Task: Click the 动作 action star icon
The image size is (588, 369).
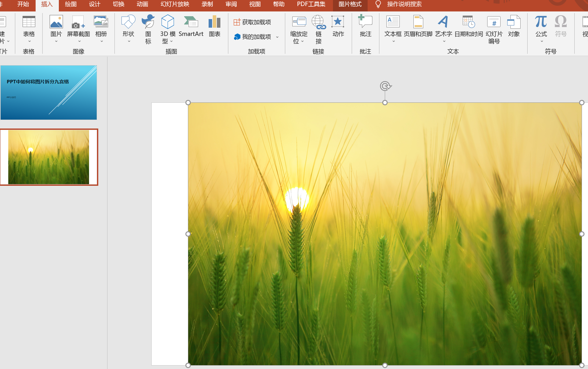Action: 338,22
